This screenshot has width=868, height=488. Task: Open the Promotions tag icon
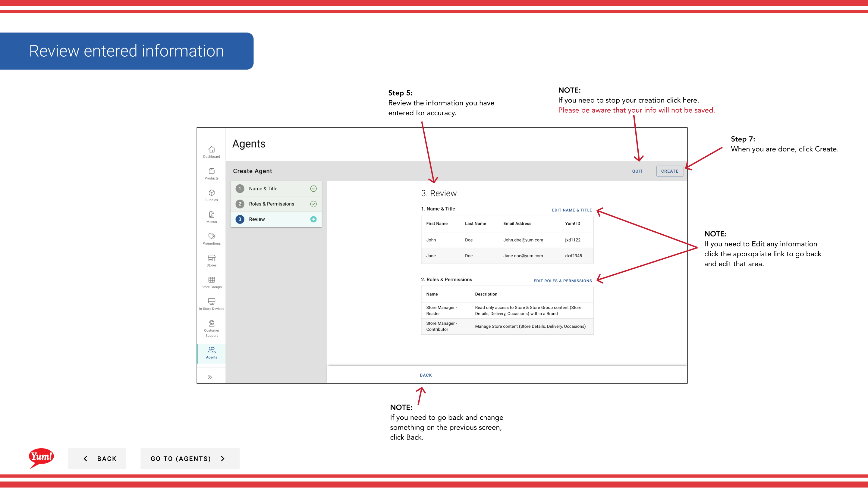212,236
